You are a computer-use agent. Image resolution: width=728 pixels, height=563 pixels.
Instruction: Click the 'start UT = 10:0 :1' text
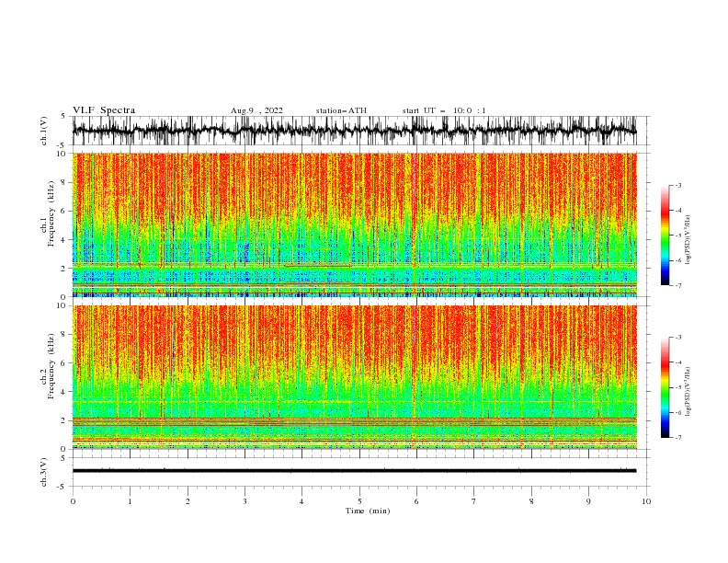444,110
